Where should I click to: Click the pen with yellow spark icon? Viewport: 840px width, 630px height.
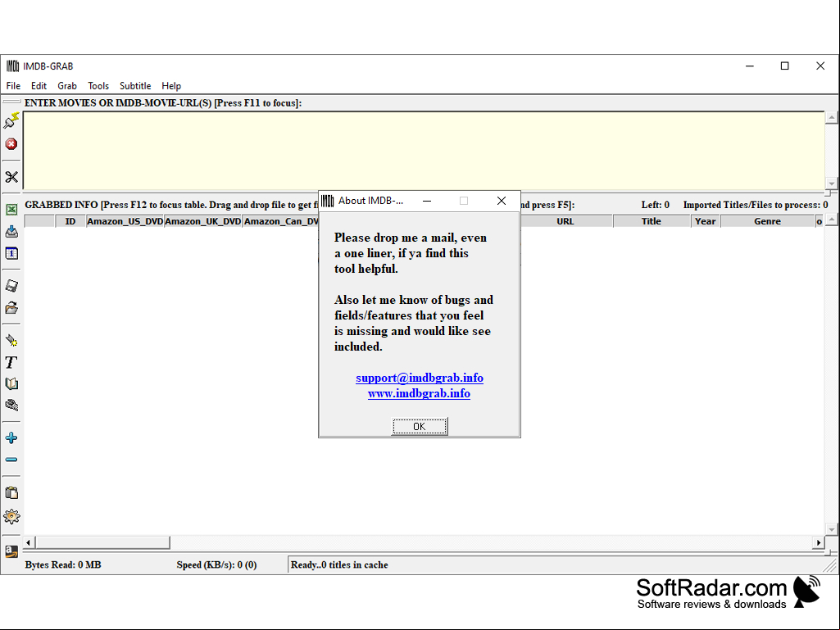(11, 340)
